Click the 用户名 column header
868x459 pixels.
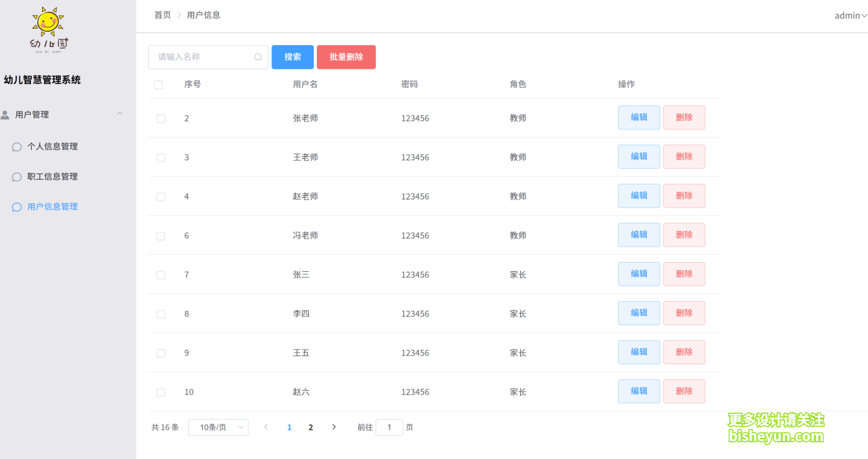pyautogui.click(x=305, y=84)
